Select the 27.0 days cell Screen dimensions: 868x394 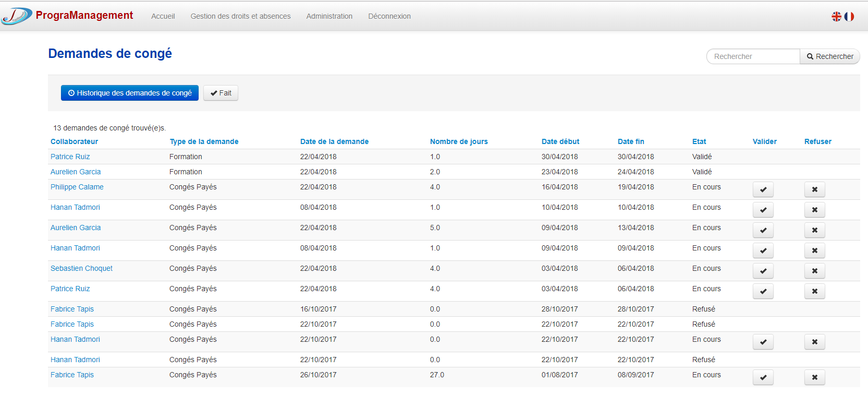(437, 375)
